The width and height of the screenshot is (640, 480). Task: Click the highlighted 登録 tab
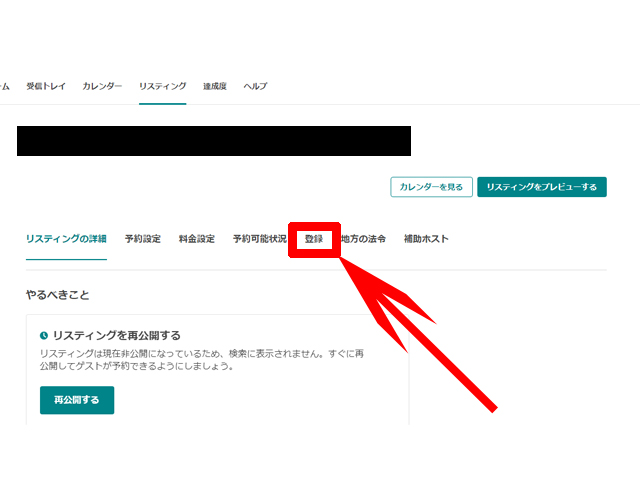[x=314, y=240]
